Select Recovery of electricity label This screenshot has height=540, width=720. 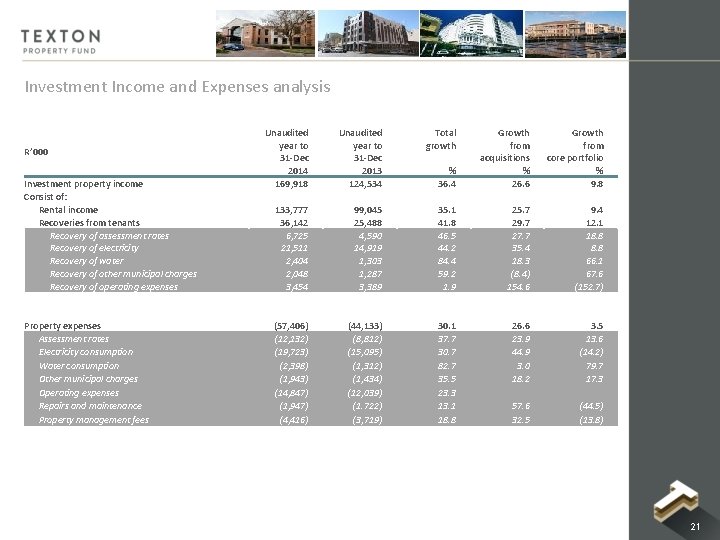94,248
